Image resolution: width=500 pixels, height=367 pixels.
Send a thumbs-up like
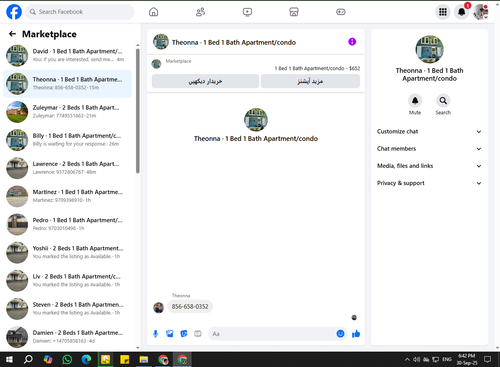(356, 334)
